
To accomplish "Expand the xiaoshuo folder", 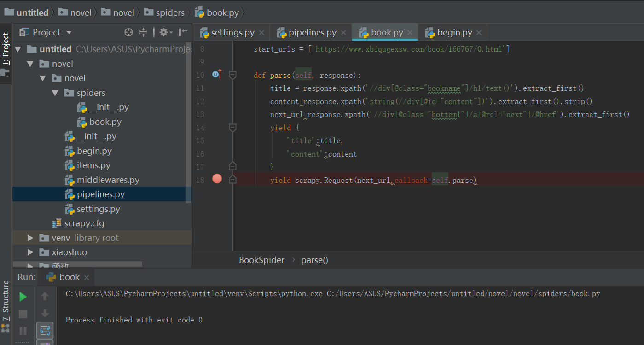I will click(30, 252).
